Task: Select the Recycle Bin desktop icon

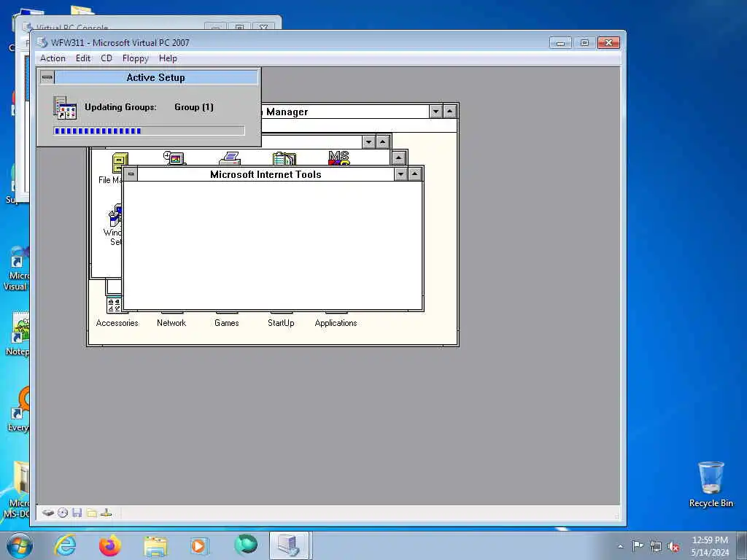Action: (711, 484)
